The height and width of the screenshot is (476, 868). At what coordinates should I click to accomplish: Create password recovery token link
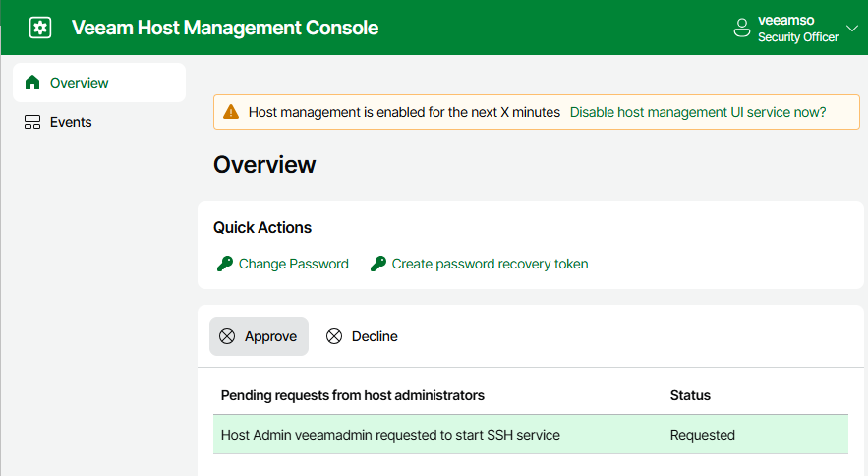point(490,264)
